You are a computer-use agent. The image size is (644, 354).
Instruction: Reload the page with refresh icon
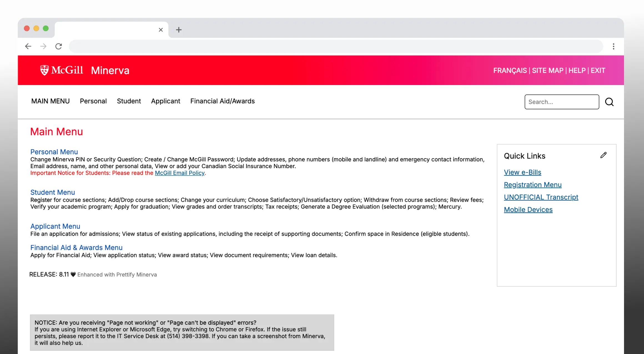point(59,46)
